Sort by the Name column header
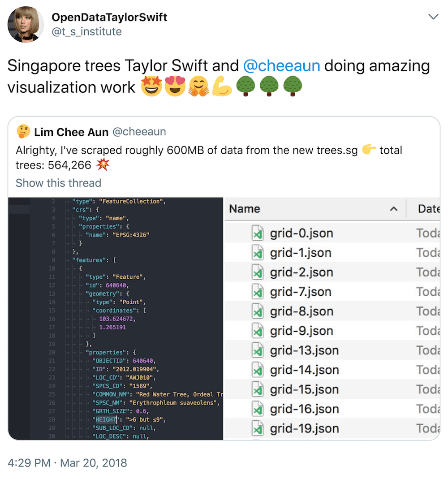Screen dimensions: 448x479 (245, 209)
